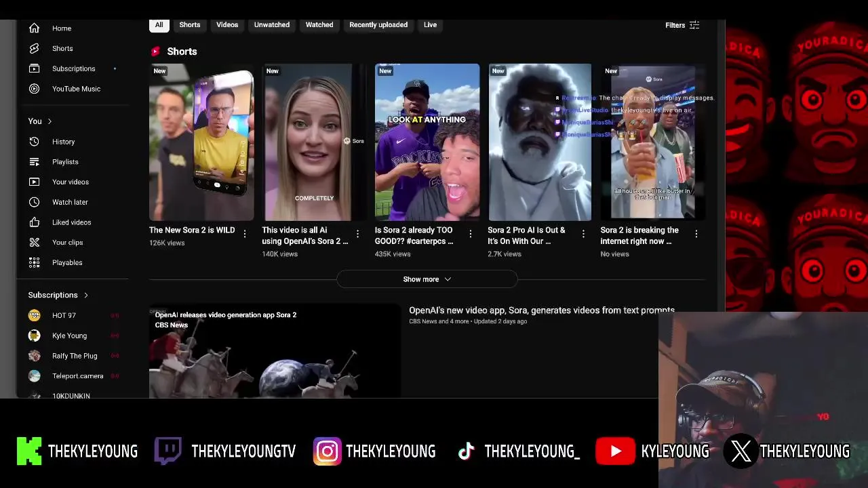
Task: Click 'CBS News and 4 more' text
Action: tap(439, 321)
